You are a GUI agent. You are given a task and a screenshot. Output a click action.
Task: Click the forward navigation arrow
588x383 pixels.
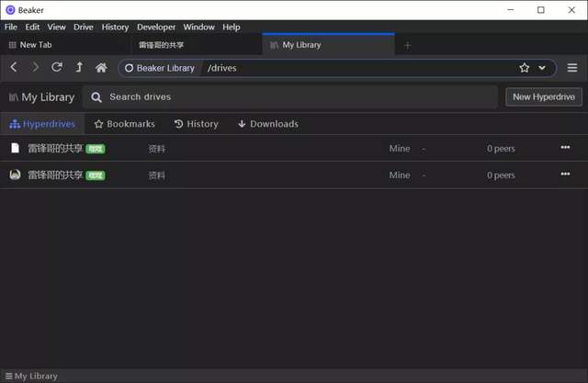[x=35, y=67]
